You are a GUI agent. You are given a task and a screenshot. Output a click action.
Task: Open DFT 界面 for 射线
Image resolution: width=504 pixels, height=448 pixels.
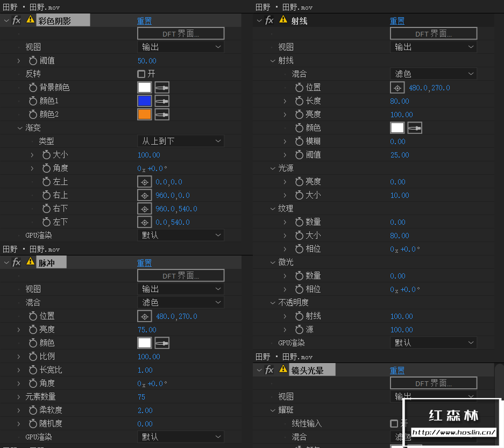[434, 33]
